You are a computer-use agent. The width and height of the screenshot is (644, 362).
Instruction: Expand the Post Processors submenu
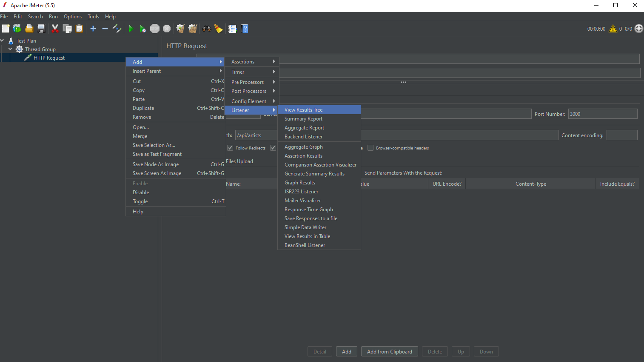252,91
